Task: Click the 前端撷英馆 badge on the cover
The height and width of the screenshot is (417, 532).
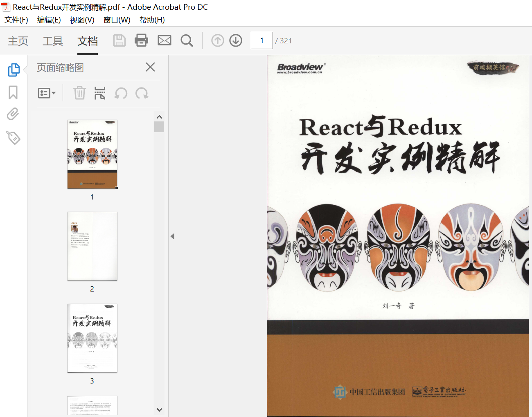Action: click(493, 67)
